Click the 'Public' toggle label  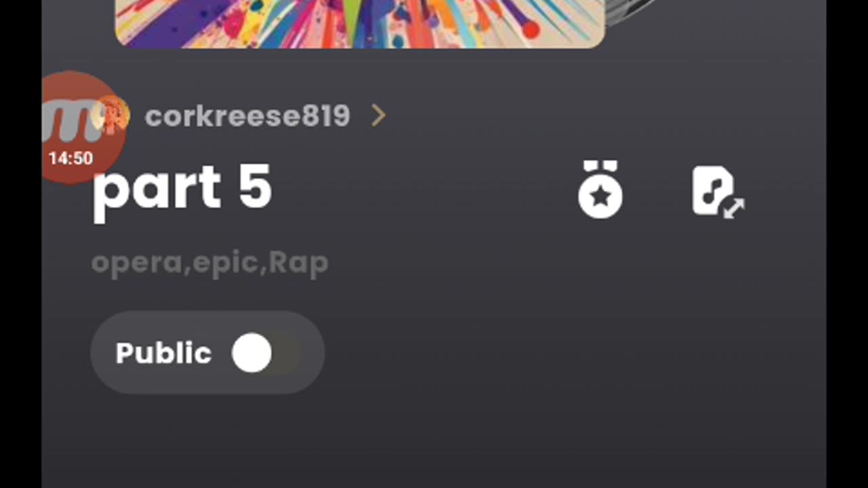[163, 353]
